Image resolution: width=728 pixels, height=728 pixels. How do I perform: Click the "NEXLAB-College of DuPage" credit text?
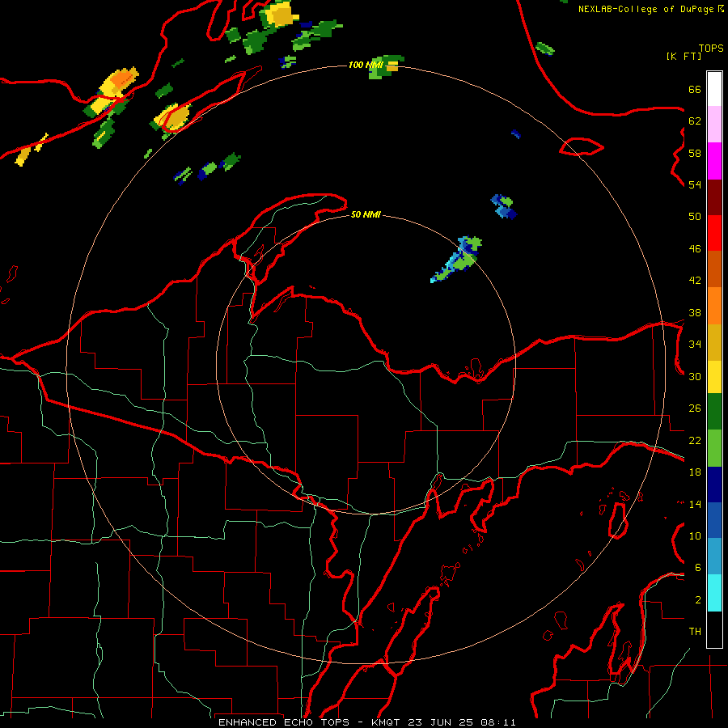coord(645,9)
